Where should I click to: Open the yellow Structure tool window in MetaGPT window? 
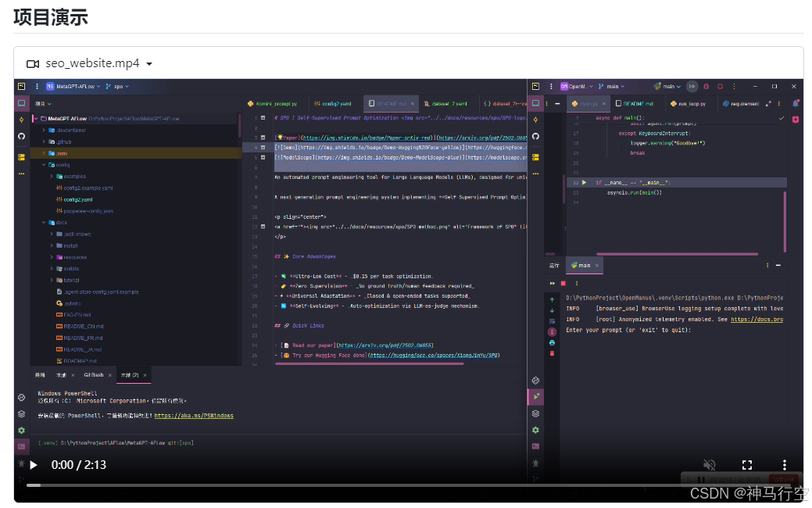pyautogui.click(x=21, y=157)
